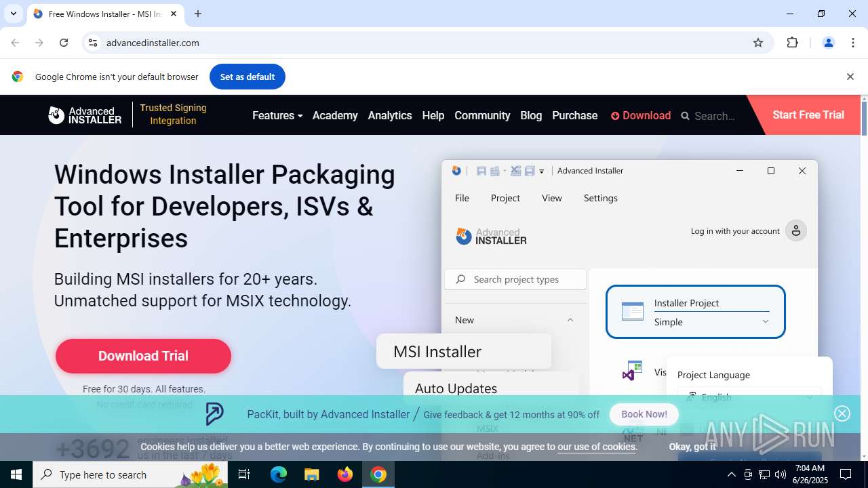
Task: Click Start Free Trial button
Action: pos(808,115)
